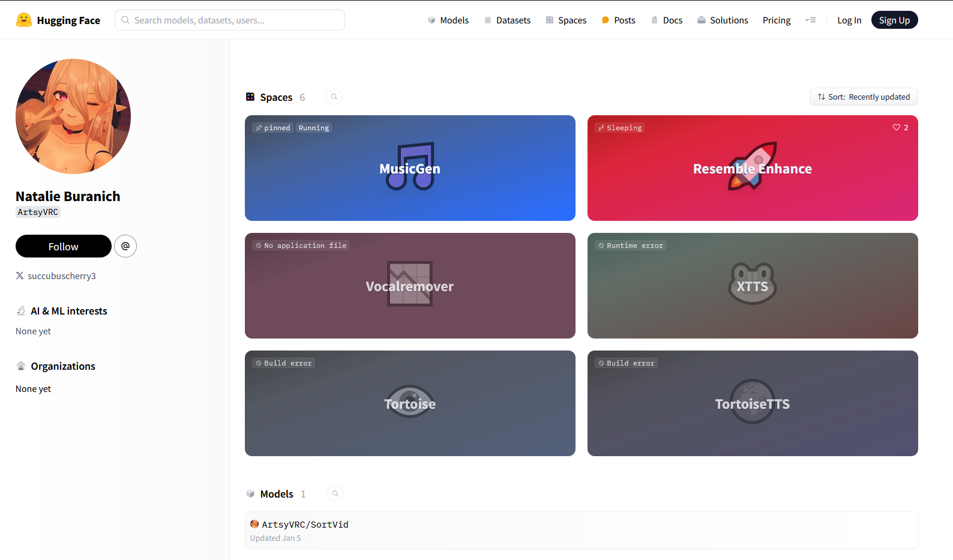
Task: Click the heart like icon on Resemble Enhance
Action: pyautogui.click(x=897, y=127)
